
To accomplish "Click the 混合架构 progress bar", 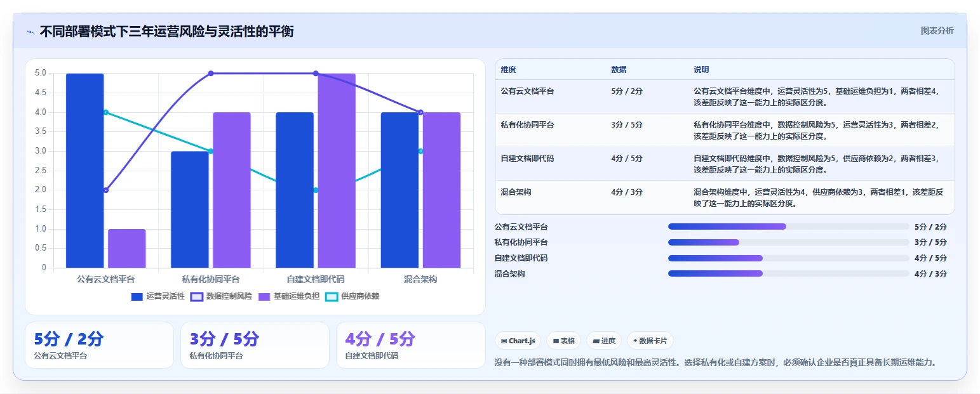I will pyautogui.click(x=788, y=273).
